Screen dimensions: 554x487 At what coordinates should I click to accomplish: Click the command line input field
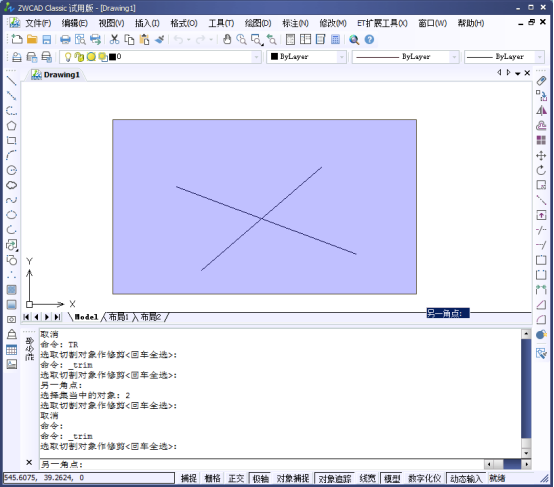[261, 464]
